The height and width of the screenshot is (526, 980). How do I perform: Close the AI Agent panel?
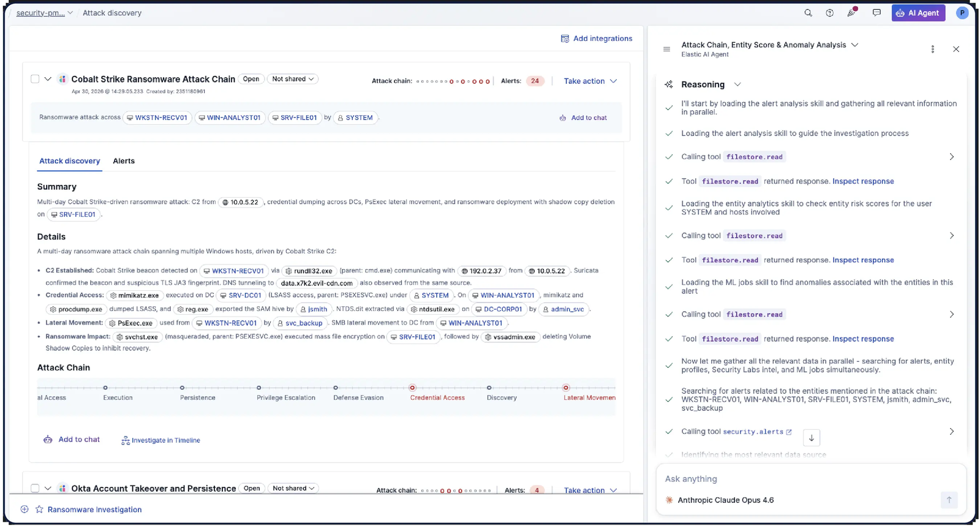point(956,49)
